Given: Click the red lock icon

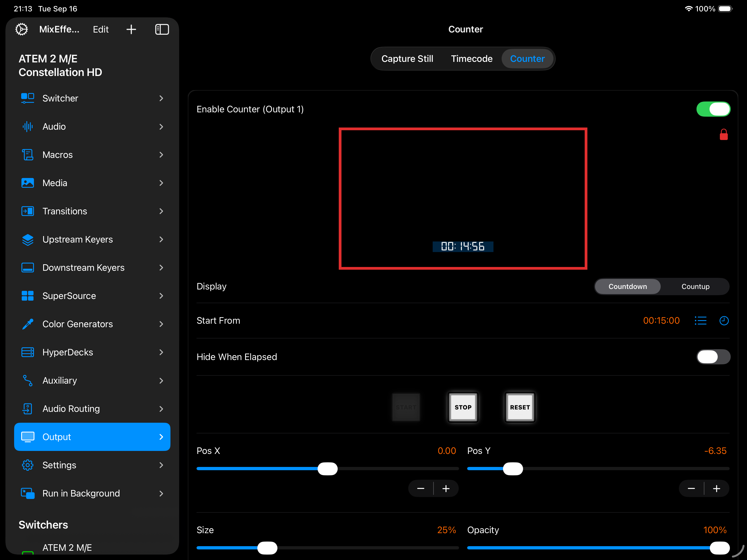Looking at the screenshot, I should click(x=723, y=135).
